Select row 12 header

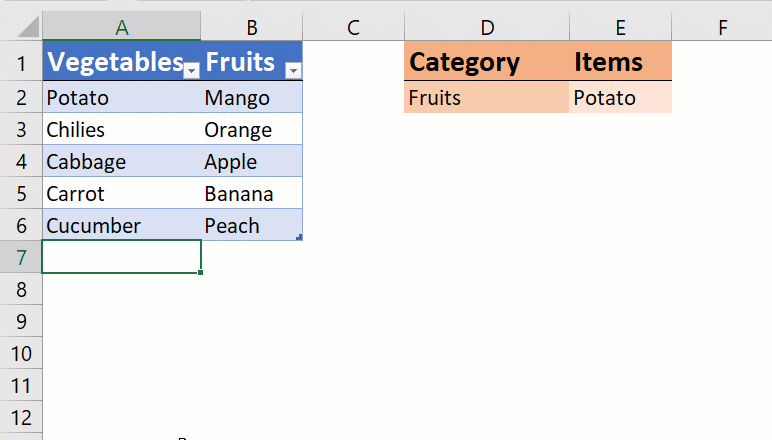tap(21, 417)
